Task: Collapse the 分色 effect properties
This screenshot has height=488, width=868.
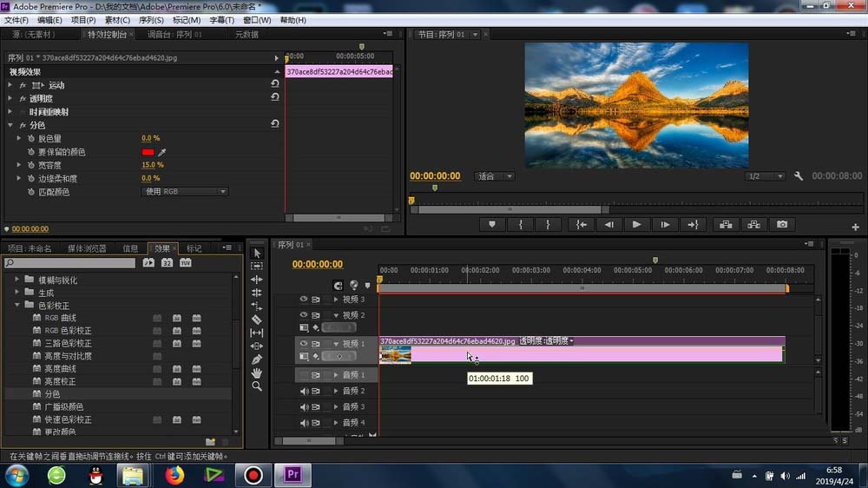Action: point(10,125)
